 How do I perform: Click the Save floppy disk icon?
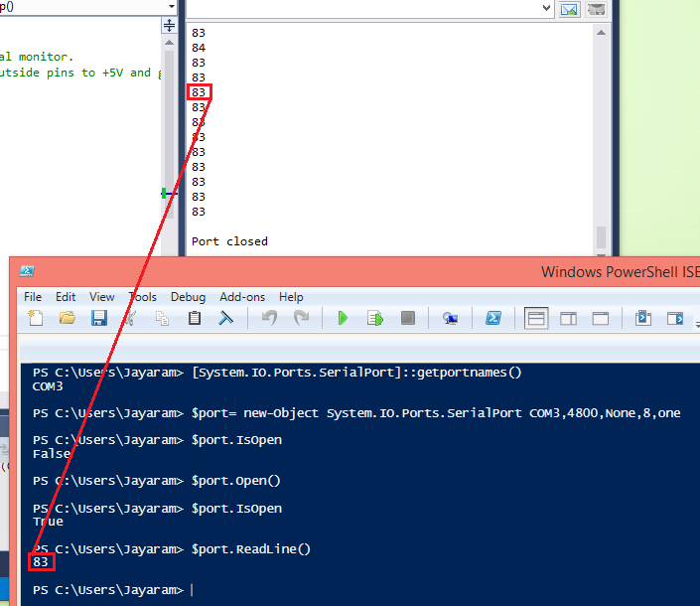(98, 318)
